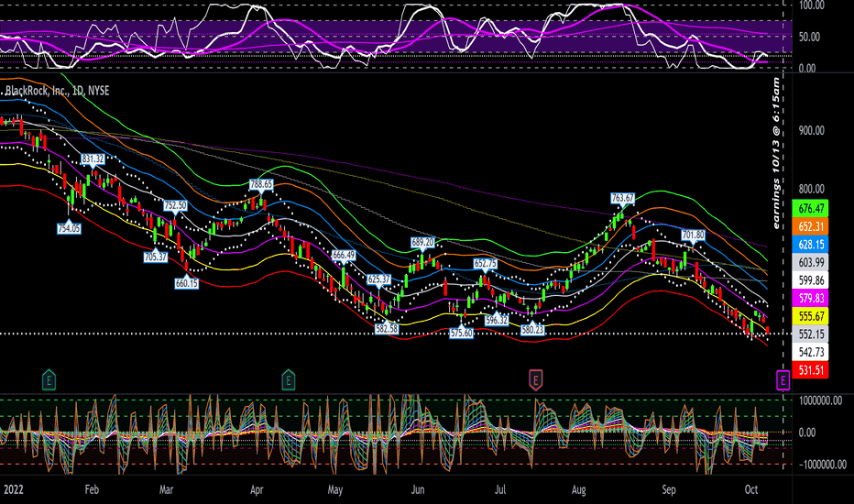The image size is (854, 504).
Task: Select the 575.60 pivot low label
Action: click(461, 333)
